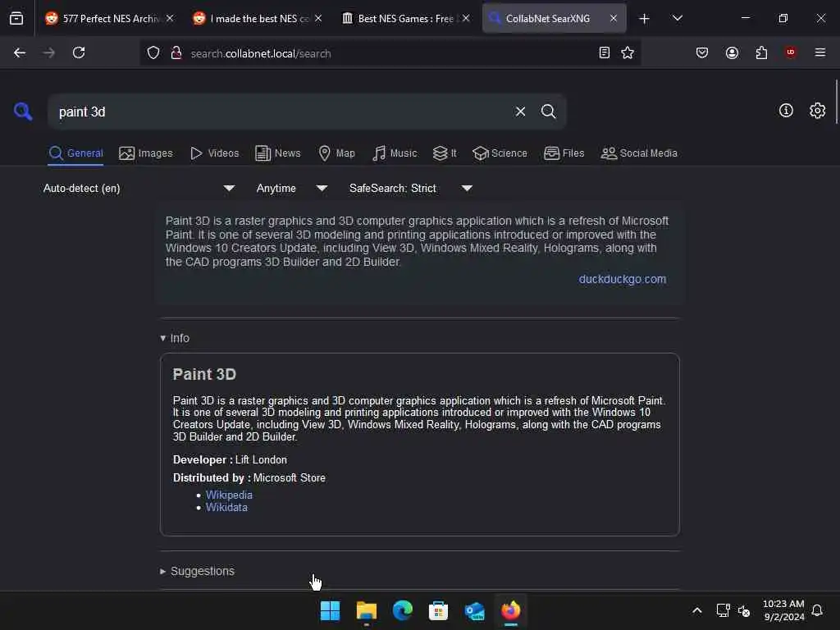This screenshot has width=840, height=630.
Task: Click the SearXNG logo magnifier icon
Action: (22, 111)
